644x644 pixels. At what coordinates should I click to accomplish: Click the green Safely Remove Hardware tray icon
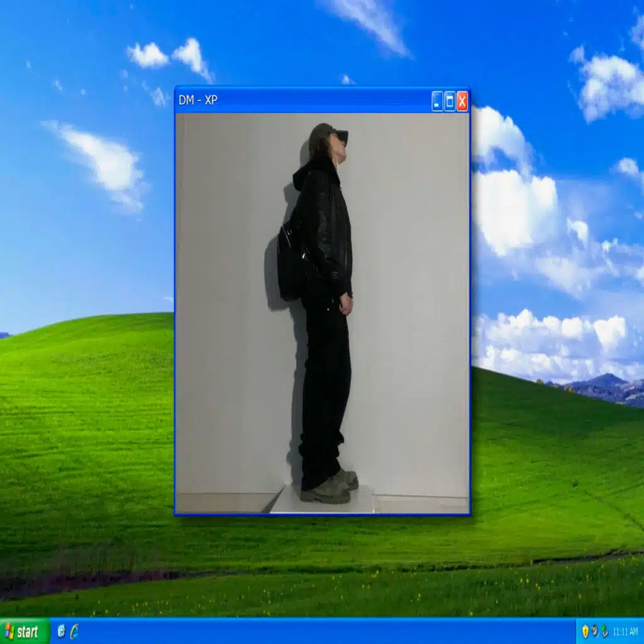[x=604, y=631]
